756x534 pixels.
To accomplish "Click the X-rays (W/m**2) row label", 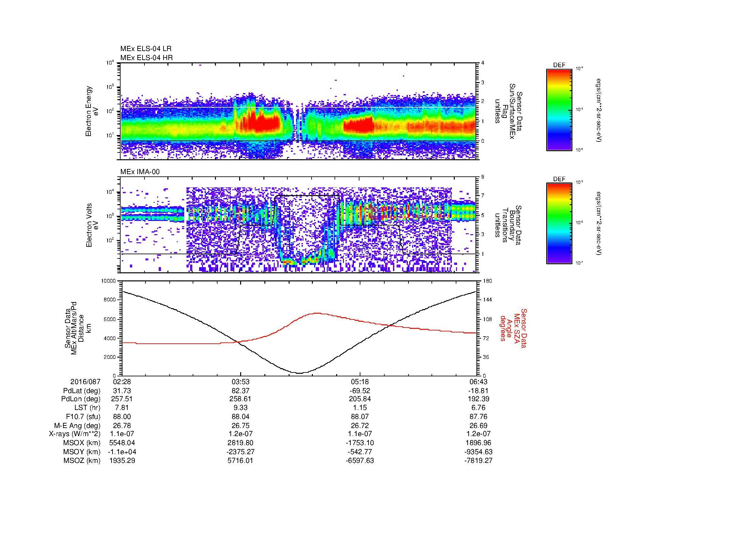I will (x=75, y=434).
